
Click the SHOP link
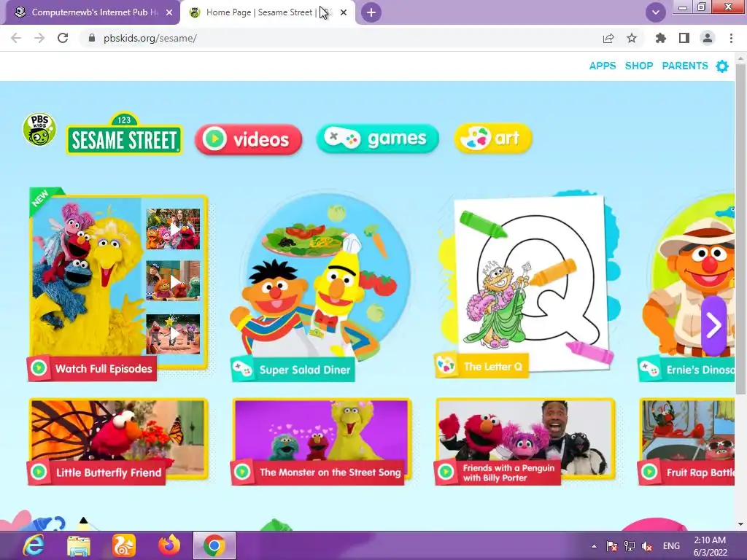pos(639,66)
